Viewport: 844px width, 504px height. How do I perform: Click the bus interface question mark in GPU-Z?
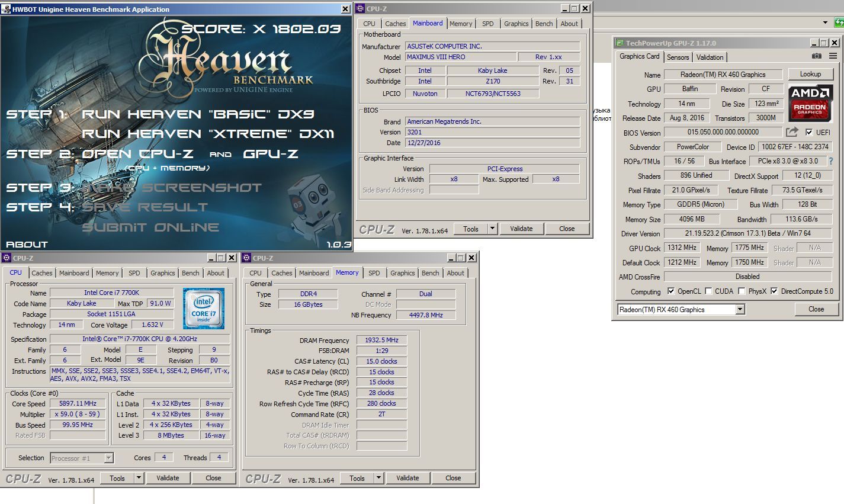coord(830,161)
